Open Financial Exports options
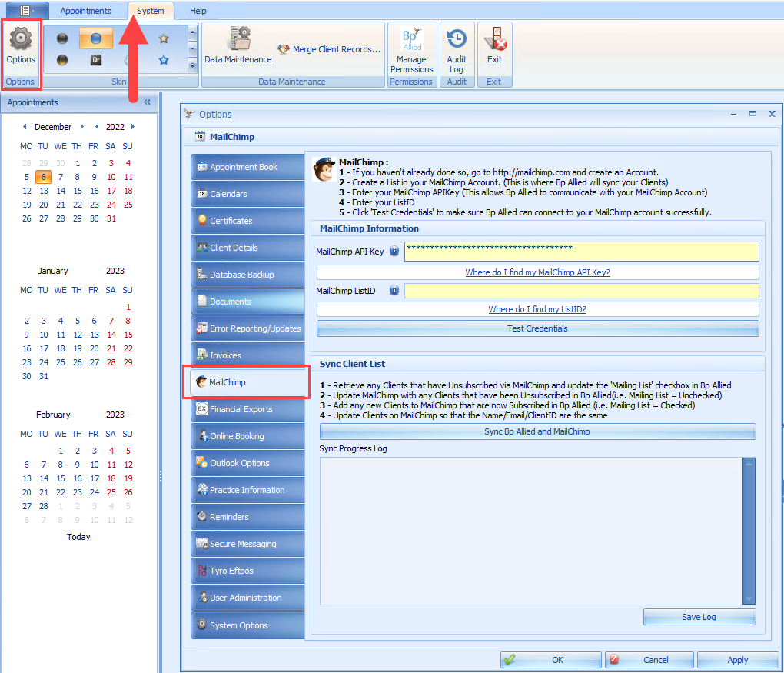This screenshot has height=673, width=784. [247, 409]
